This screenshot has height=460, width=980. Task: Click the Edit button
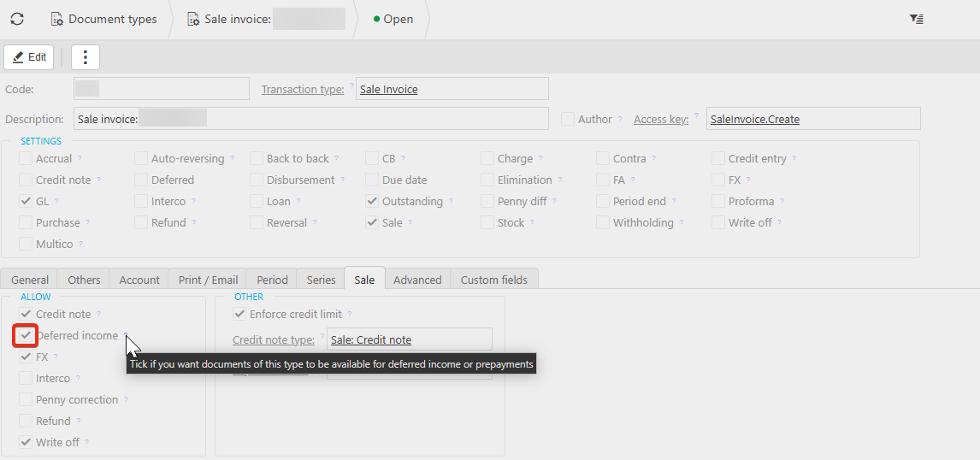[x=29, y=57]
